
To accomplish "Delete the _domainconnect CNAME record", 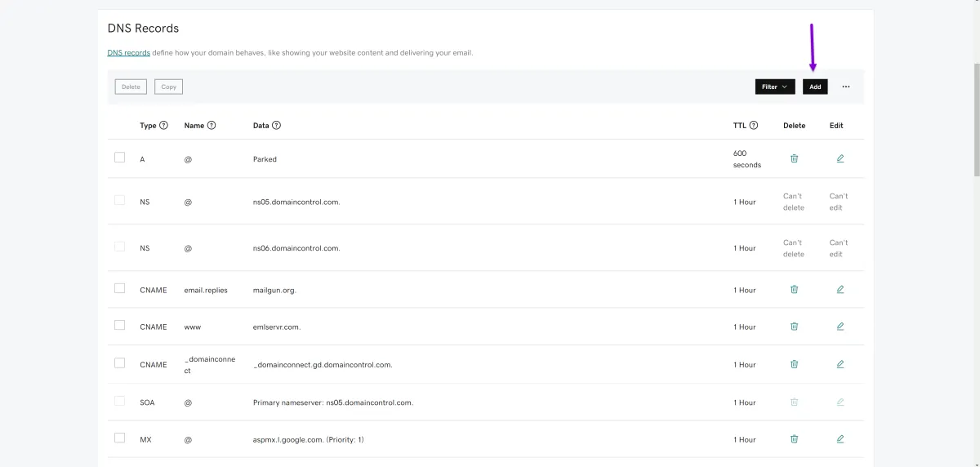I will (794, 364).
